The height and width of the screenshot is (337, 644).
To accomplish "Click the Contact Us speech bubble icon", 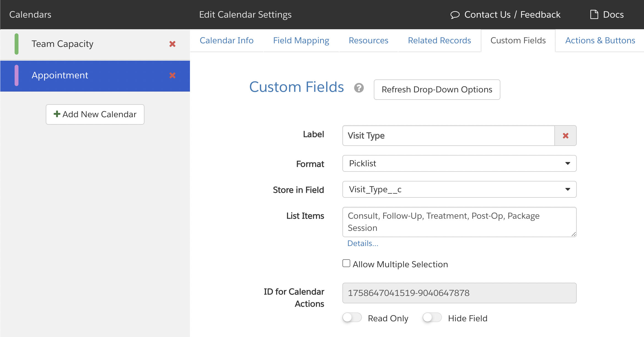I will coord(455,15).
